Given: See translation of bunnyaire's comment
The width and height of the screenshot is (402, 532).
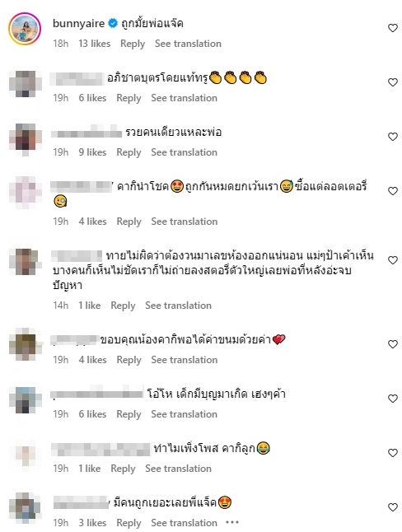Looking at the screenshot, I should pyautogui.click(x=188, y=44).
